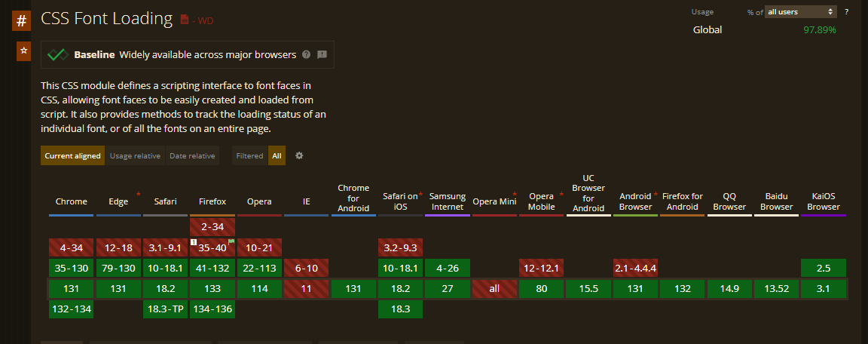Image resolution: width=868 pixels, height=344 pixels.
Task: Click the Baidu Browser header
Action: 777,201
